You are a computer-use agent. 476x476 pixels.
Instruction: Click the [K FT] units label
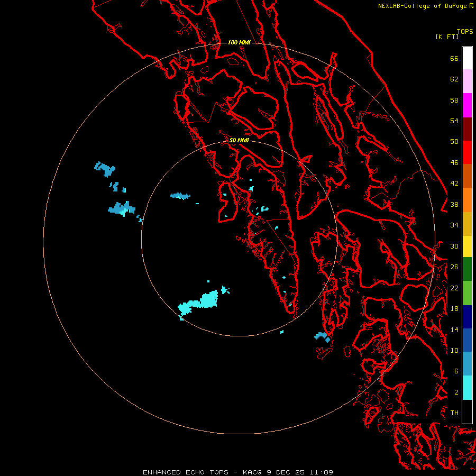click(x=447, y=36)
